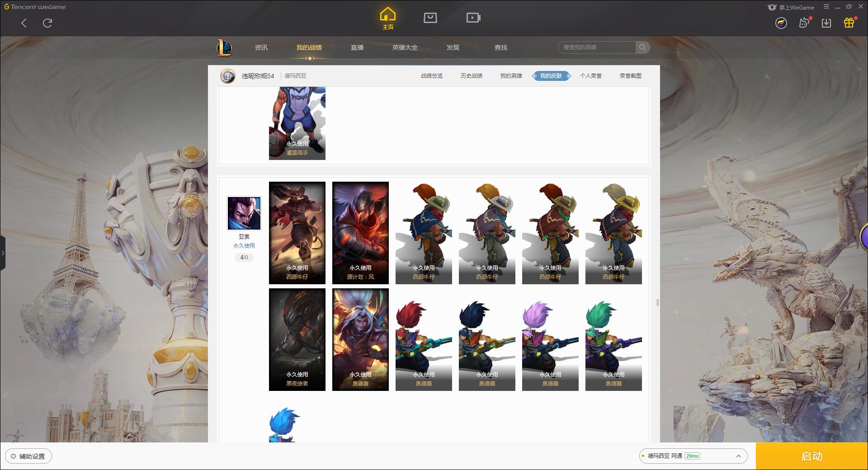Select the 西部牛仔 chroma with the yellow hat
Image resolution: width=868 pixels, height=470 pixels.
[613, 233]
